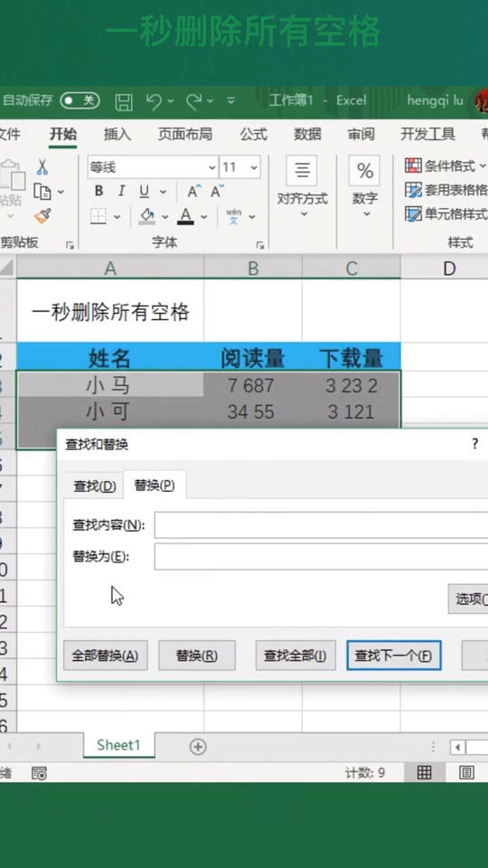
Task: Toggle the AutoSave switch
Action: pos(80,100)
